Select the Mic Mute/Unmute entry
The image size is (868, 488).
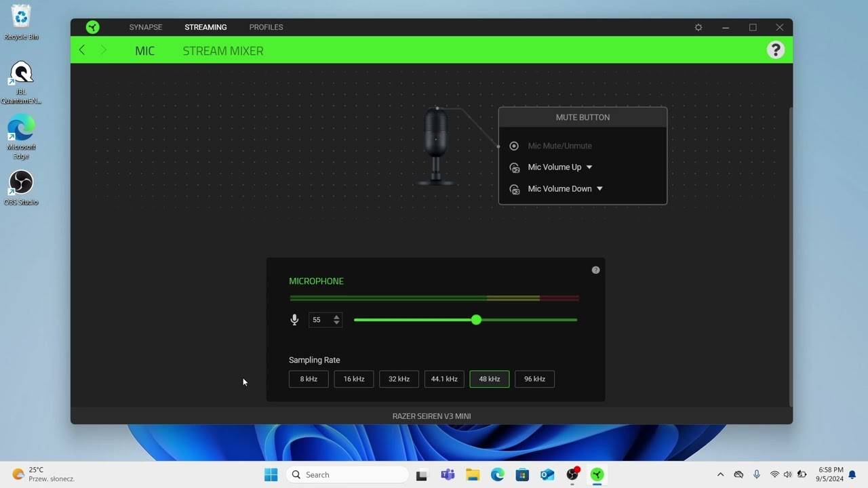559,146
